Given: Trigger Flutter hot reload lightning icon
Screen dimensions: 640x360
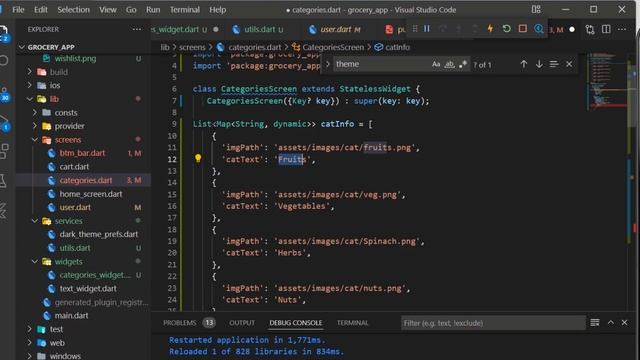Looking at the screenshot, I should click(x=490, y=29).
